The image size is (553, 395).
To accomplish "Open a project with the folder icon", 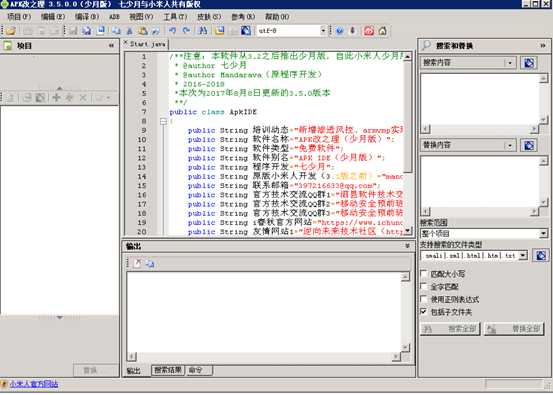I will [x=11, y=31].
